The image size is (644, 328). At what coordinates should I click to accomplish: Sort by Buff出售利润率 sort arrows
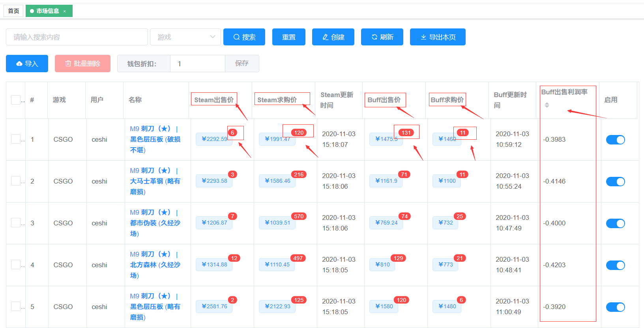(547, 105)
